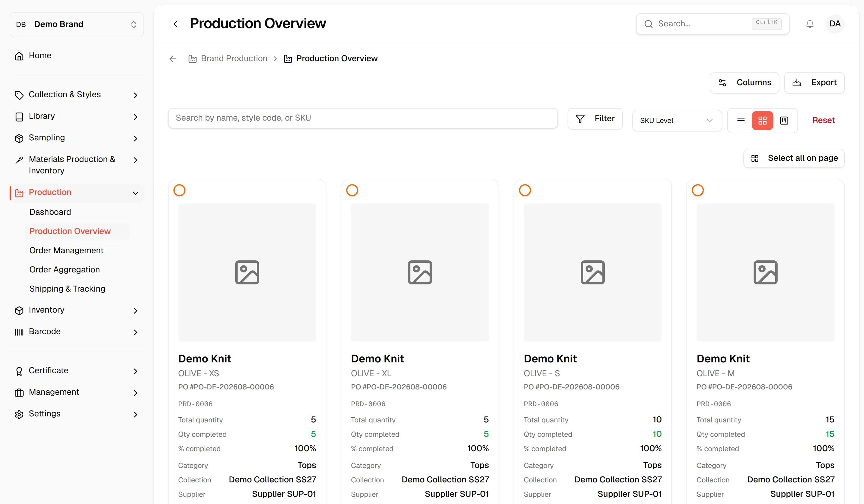Expand the Settings chevron
864x504 pixels.
pos(135,414)
